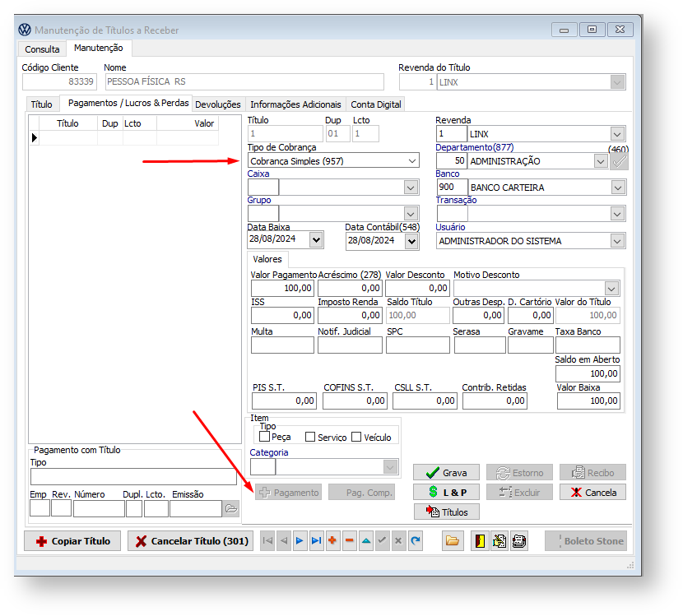
Task: Expand Revenda LINX dropdown in payment panel
Action: point(617,134)
